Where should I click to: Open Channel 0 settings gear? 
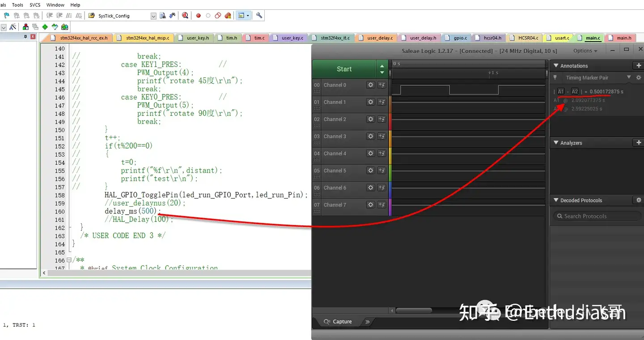(370, 85)
